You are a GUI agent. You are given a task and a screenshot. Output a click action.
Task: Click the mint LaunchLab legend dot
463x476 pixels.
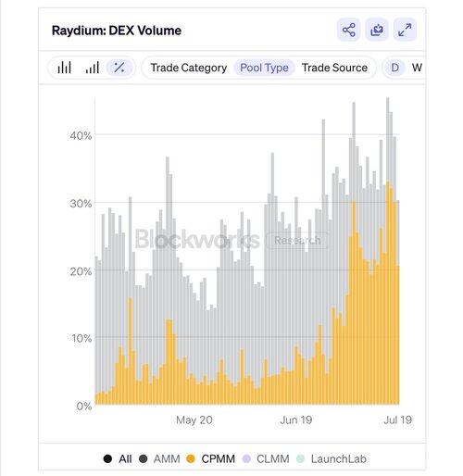300,458
